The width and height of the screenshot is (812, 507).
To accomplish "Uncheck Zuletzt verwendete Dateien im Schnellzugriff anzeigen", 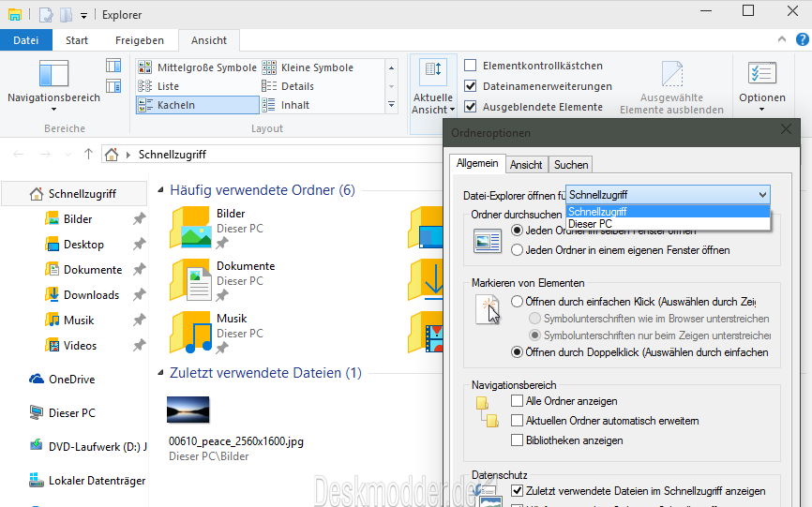I will point(517,490).
